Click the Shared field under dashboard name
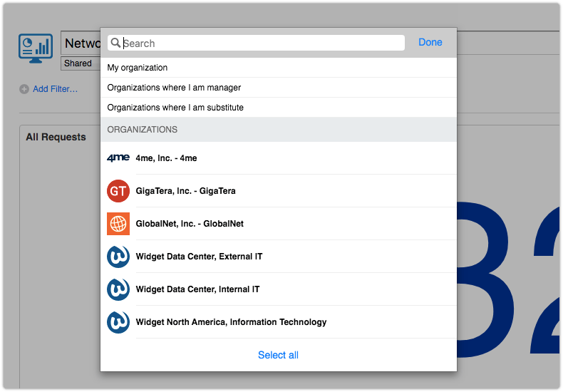The image size is (563, 392). point(81,63)
